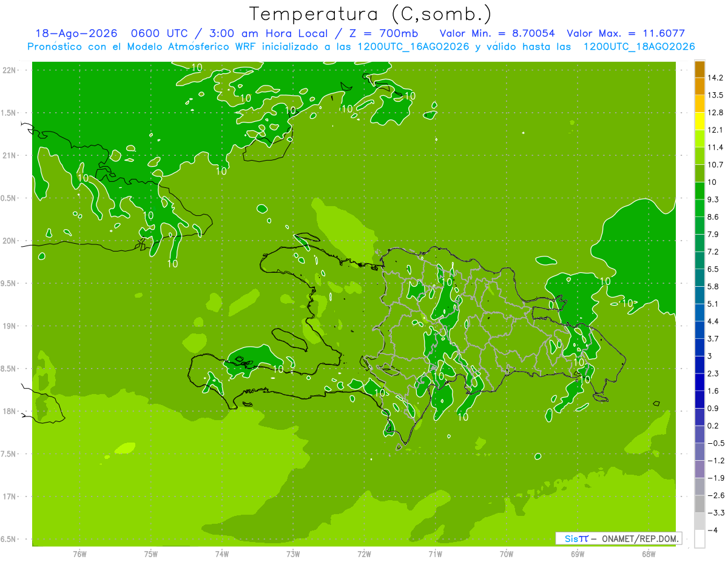The width and height of the screenshot is (728, 562).
Task: Click the 6.5 colorbar label
Action: (x=713, y=269)
